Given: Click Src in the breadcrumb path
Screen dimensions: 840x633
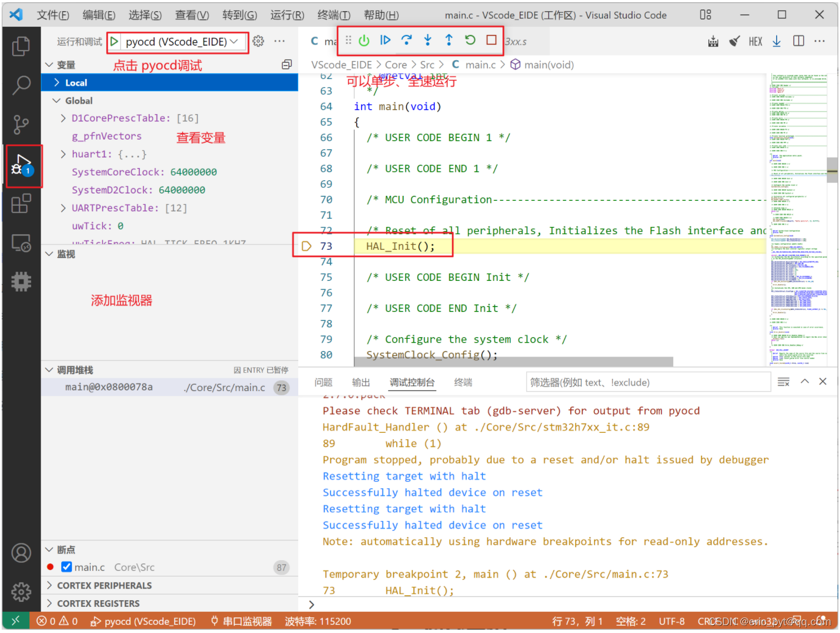Looking at the screenshot, I should click(427, 65).
